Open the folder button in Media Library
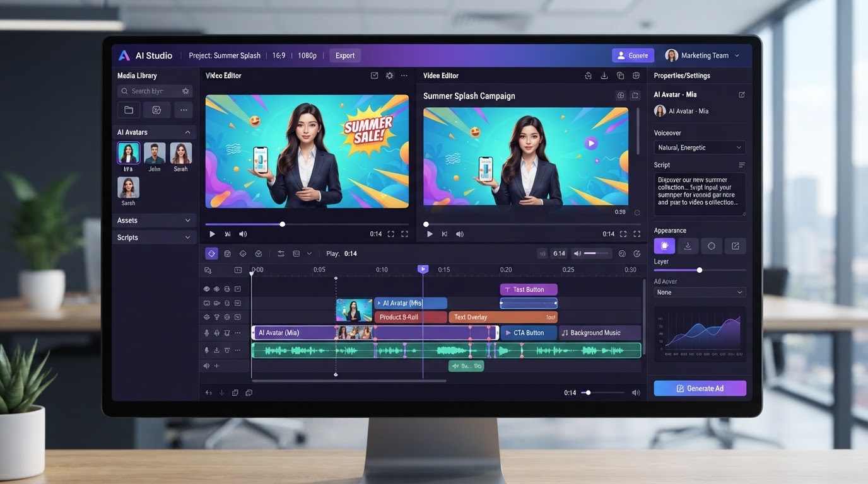The height and width of the screenshot is (484, 868). [x=129, y=110]
